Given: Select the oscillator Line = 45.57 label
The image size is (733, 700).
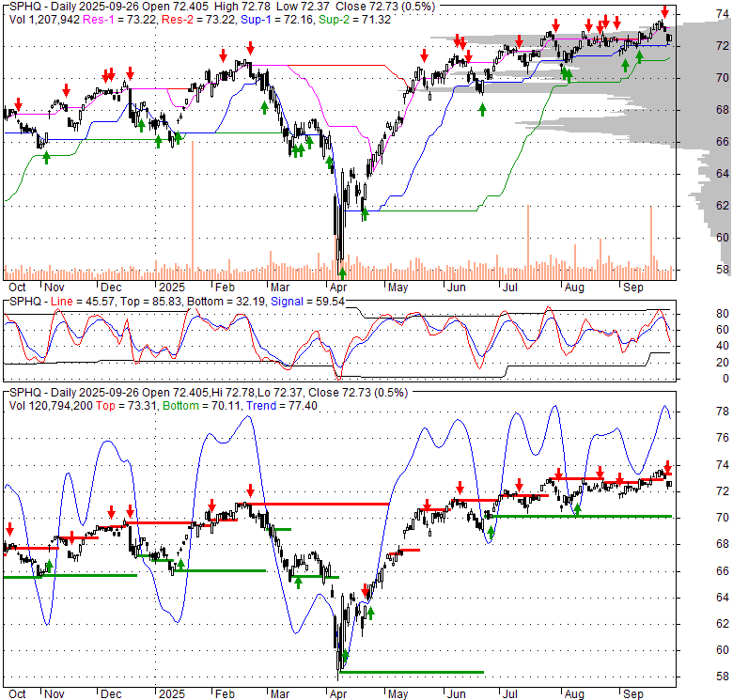Looking at the screenshot, I should tap(83, 302).
